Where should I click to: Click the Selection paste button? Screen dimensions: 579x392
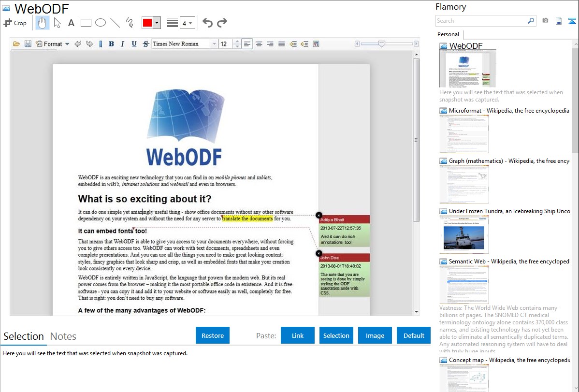[336, 335]
